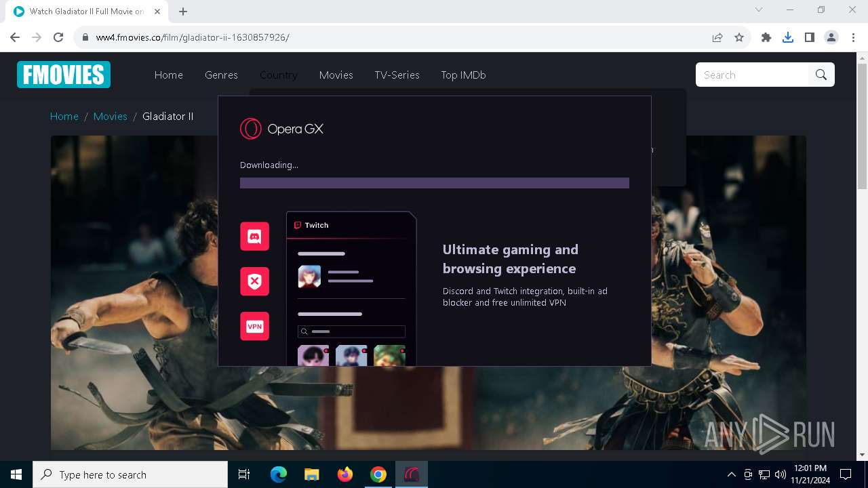
Task: Open the Top IMDb page
Action: coord(463,75)
